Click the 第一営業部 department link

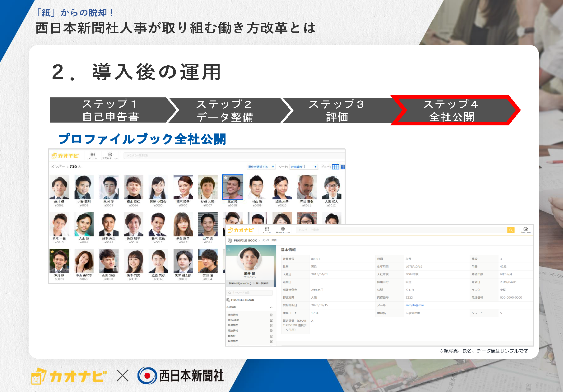point(262,283)
